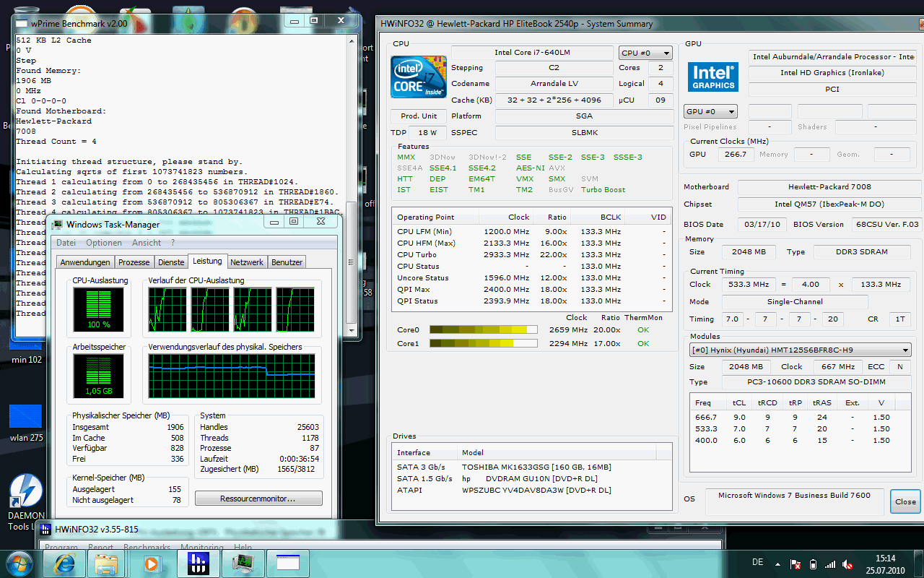Click the Intel Core i7-640LM name field
Image resolution: width=924 pixels, height=578 pixels.
click(533, 53)
